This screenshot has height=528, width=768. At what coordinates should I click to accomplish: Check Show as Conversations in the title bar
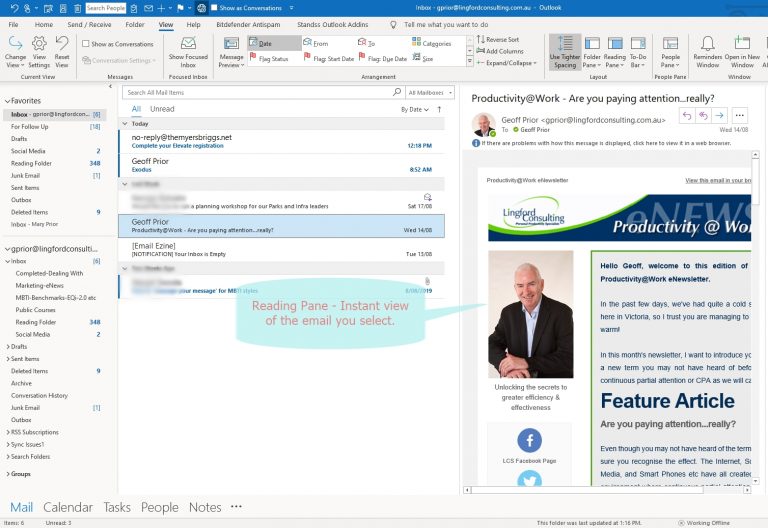(213, 7)
